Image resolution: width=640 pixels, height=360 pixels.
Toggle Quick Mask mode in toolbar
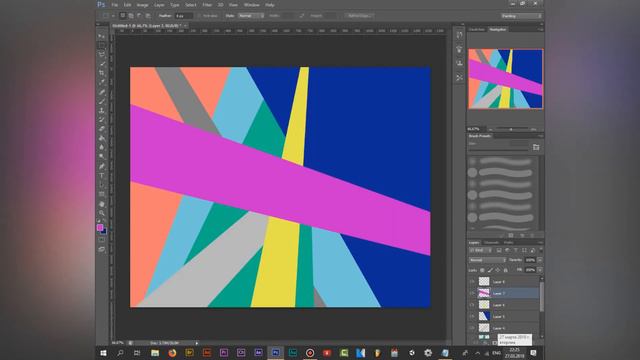[x=101, y=240]
